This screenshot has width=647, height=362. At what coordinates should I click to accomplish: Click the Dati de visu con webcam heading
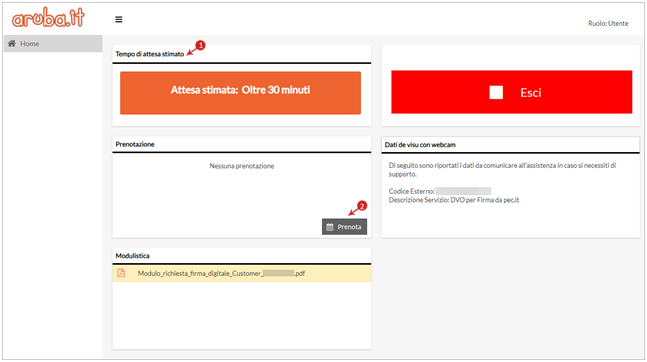pos(420,145)
